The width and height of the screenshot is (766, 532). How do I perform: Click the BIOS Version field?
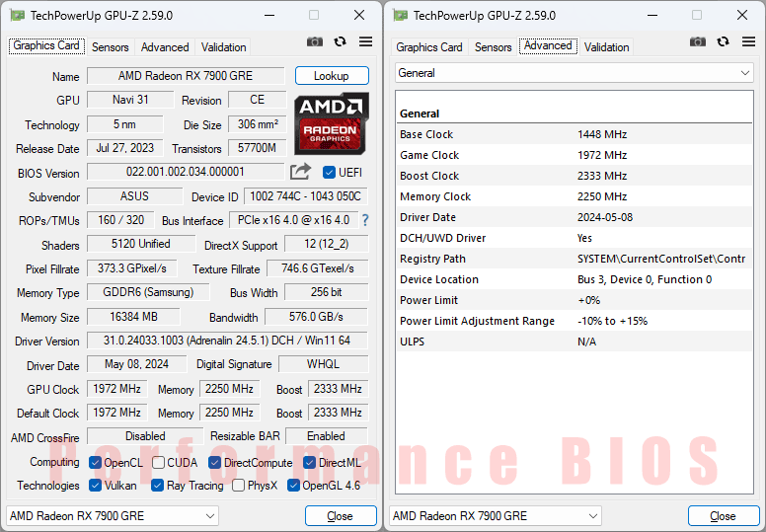click(186, 172)
